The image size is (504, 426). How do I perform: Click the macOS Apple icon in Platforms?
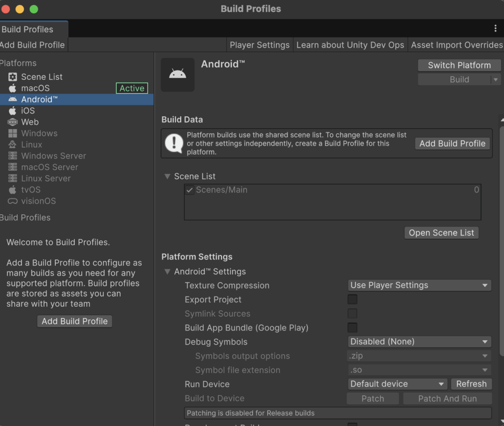coord(12,88)
